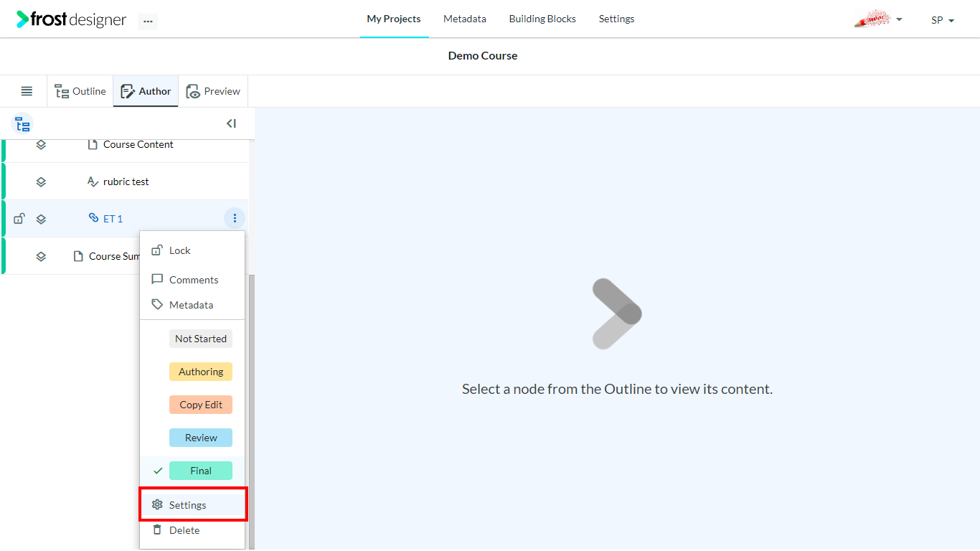The width and height of the screenshot is (980, 551).
Task: Set status to Review
Action: click(201, 438)
